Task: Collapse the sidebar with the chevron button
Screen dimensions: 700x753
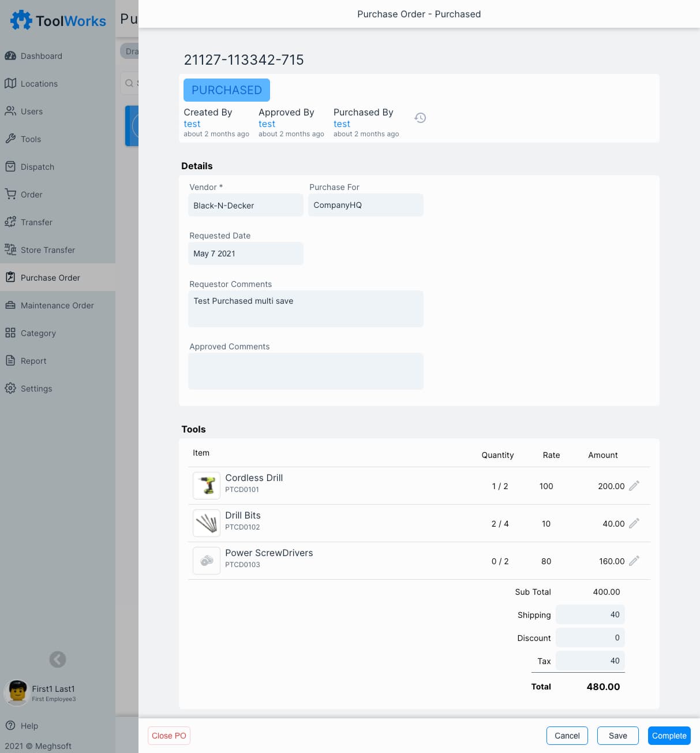Action: 58,659
